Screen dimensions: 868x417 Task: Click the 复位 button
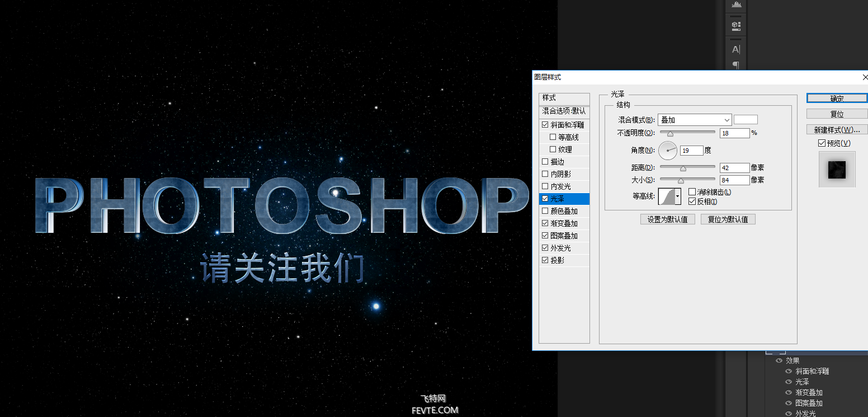pos(837,114)
